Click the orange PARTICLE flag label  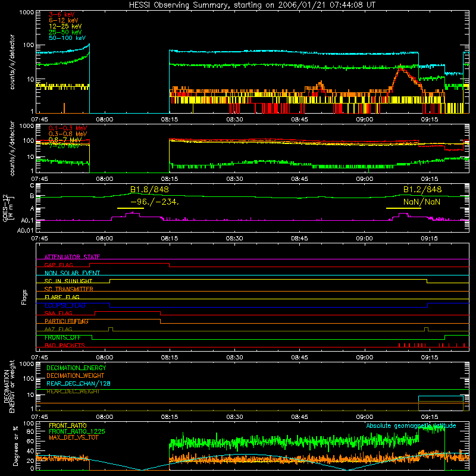[67, 321]
